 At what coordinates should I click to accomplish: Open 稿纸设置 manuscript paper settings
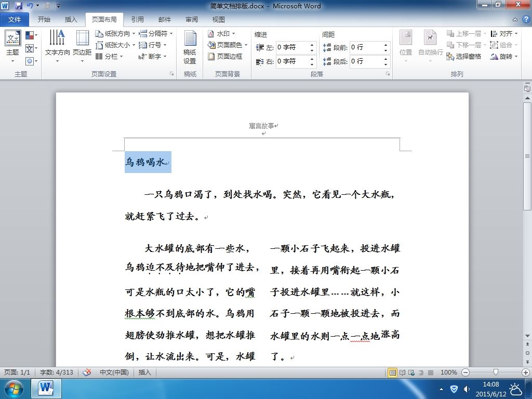pos(190,47)
